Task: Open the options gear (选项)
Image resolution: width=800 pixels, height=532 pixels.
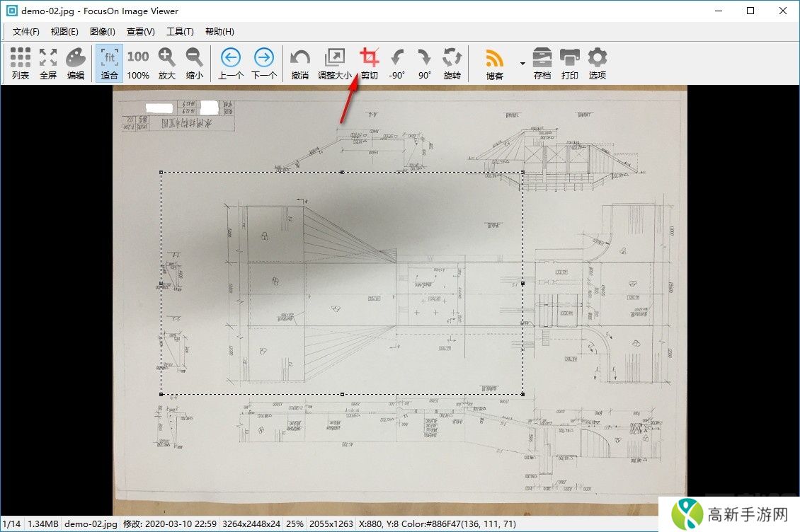Action: tap(598, 63)
